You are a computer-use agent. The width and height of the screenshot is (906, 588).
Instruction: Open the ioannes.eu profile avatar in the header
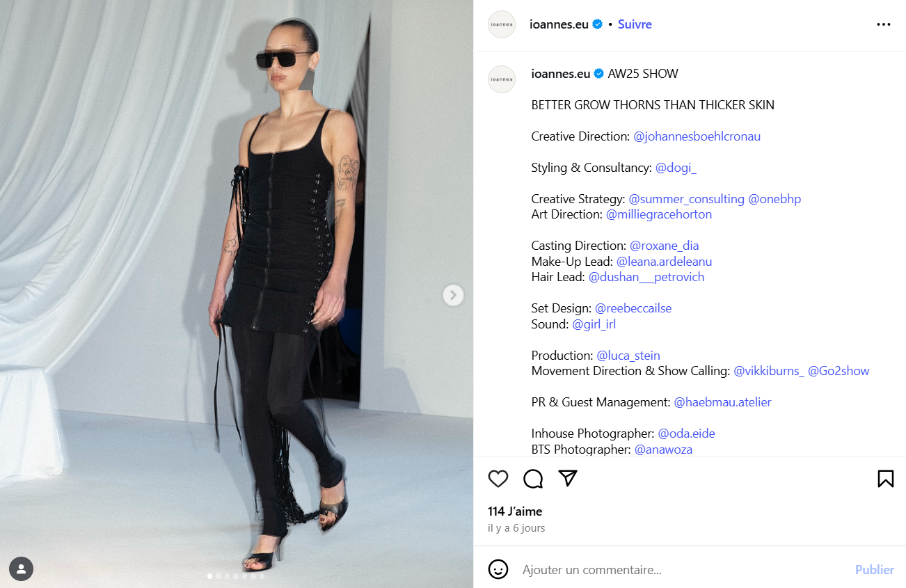click(502, 24)
